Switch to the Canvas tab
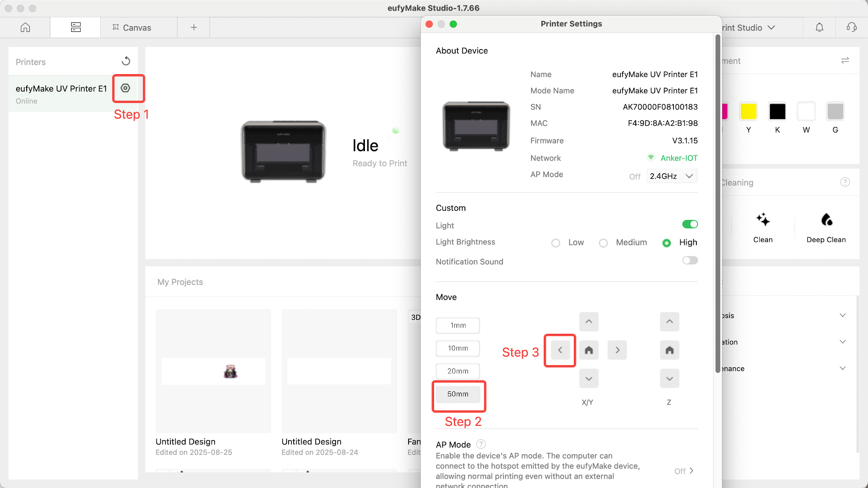Viewport: 868px width, 488px height. (x=132, y=28)
